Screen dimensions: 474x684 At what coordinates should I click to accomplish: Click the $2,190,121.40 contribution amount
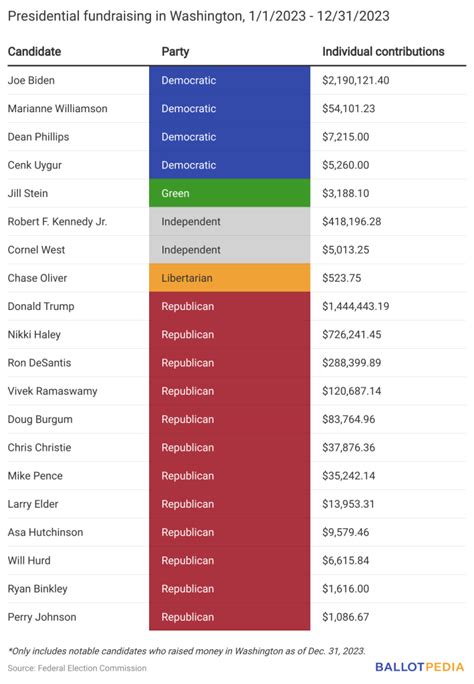[x=356, y=80]
